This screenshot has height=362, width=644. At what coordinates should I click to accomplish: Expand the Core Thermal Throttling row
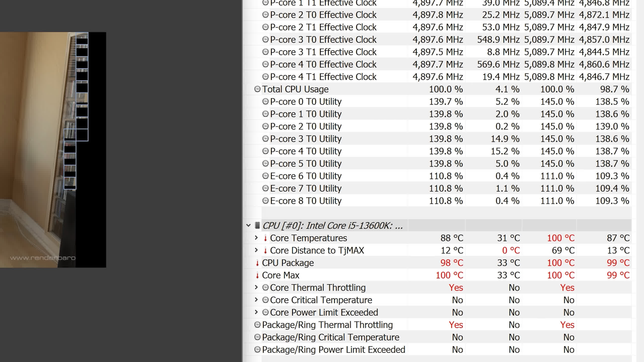(x=256, y=287)
